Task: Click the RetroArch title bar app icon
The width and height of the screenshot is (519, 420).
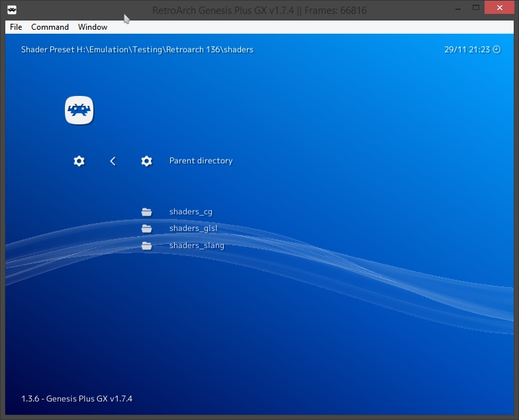Action: click(x=12, y=10)
